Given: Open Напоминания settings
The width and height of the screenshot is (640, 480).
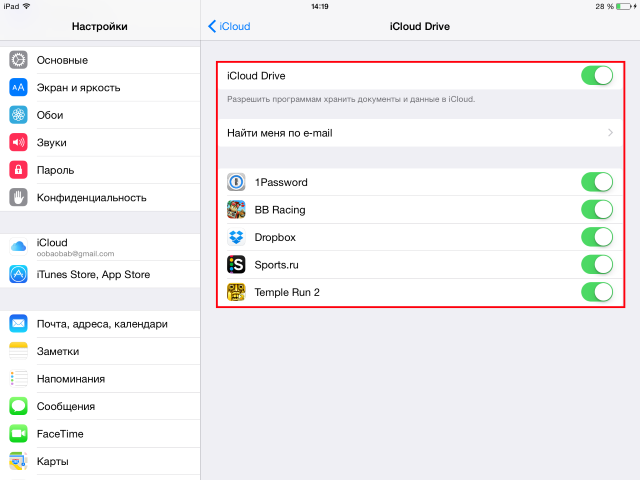Looking at the screenshot, I should coord(100,379).
